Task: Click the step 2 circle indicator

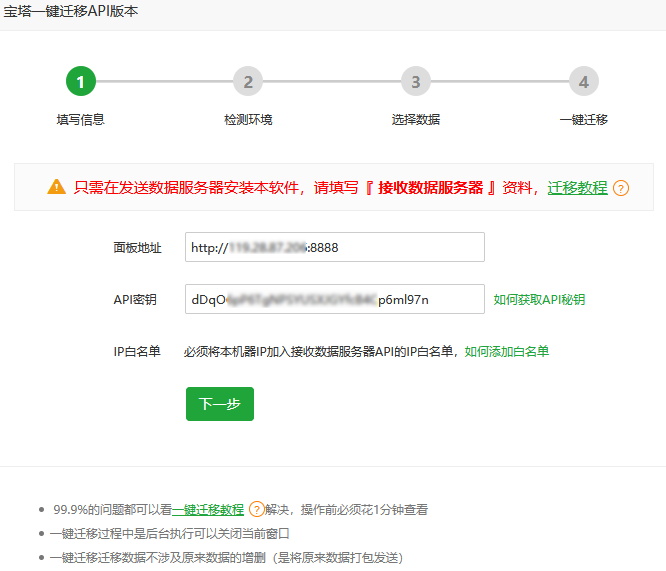Action: (248, 82)
